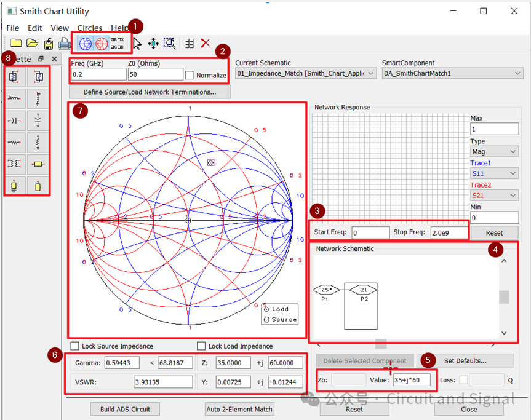Select the series transmission line component
The width and height of the screenshot is (531, 420).
[38, 164]
